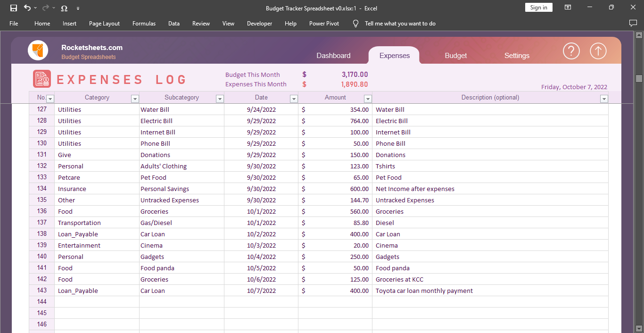
Task: Open the No. column filter dropdown
Action: (x=50, y=99)
